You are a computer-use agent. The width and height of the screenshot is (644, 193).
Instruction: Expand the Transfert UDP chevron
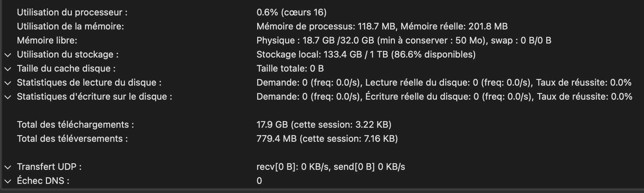pyautogui.click(x=8, y=167)
